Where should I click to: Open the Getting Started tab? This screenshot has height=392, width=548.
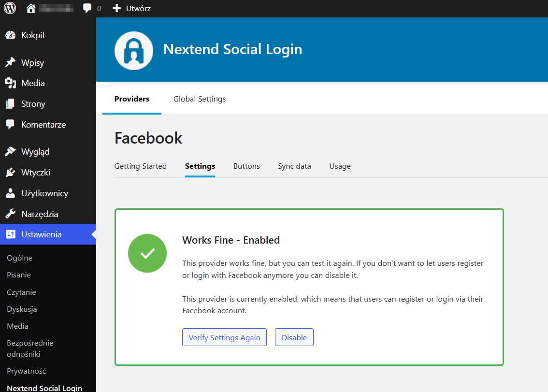click(141, 166)
